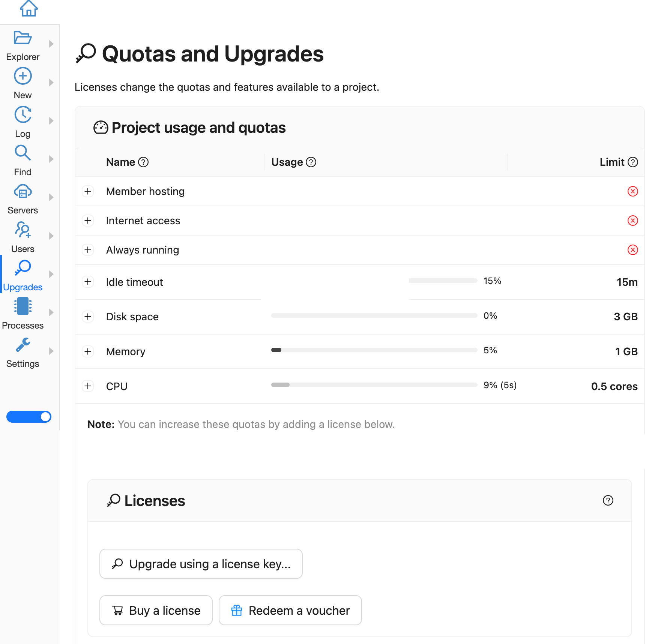670x644 pixels.
Task: Open the Log clock icon
Action: coord(23,115)
